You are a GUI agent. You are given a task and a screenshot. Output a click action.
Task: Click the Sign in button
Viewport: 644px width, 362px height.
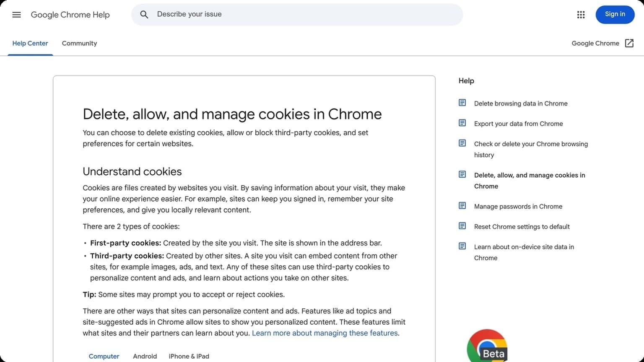(x=615, y=14)
